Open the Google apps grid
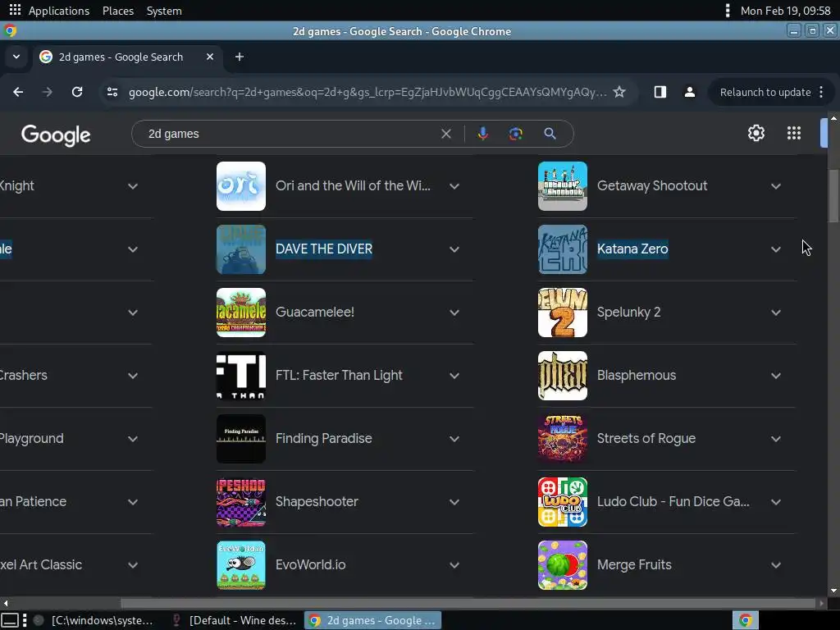 click(x=794, y=133)
